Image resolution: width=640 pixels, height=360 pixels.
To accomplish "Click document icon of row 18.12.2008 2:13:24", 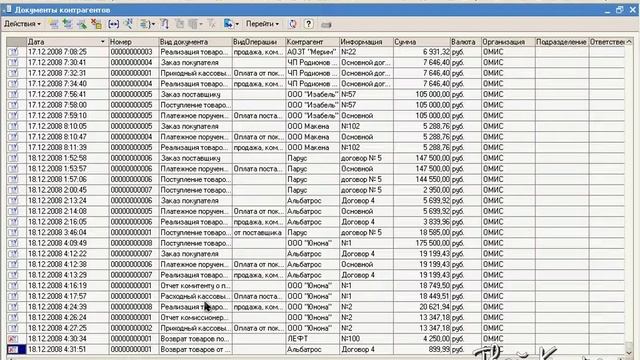I will (13, 200).
